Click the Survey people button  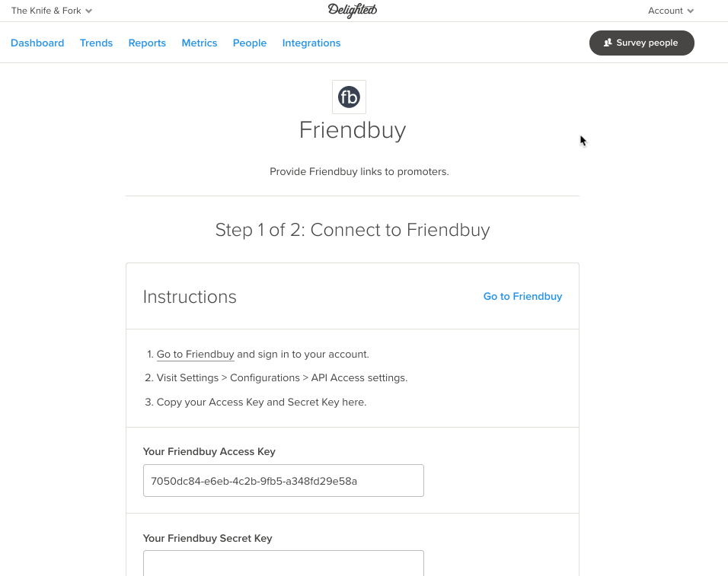click(x=642, y=43)
